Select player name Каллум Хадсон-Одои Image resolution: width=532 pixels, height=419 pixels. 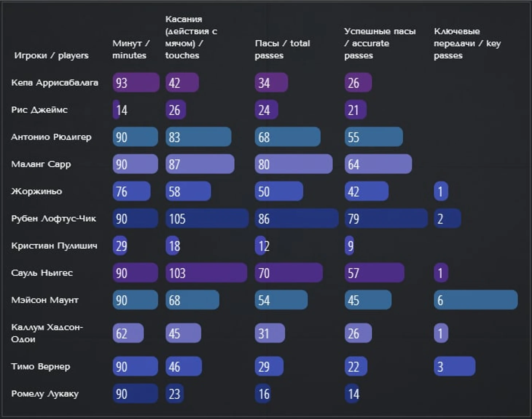click(x=47, y=333)
